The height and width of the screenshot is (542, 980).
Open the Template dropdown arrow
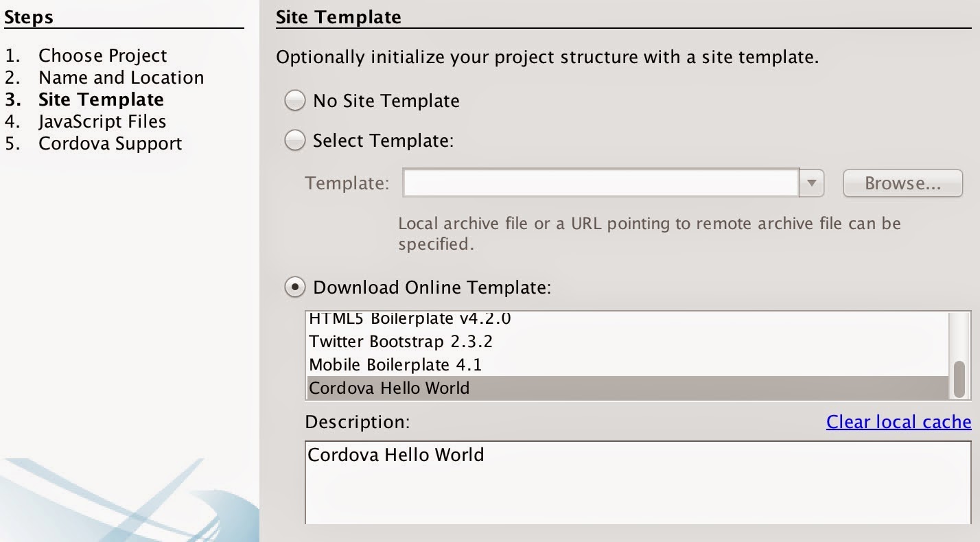point(813,182)
